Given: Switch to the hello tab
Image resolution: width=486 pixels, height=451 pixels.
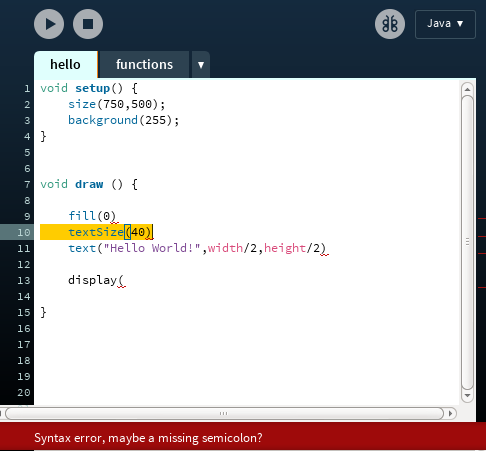Looking at the screenshot, I should pos(66,64).
